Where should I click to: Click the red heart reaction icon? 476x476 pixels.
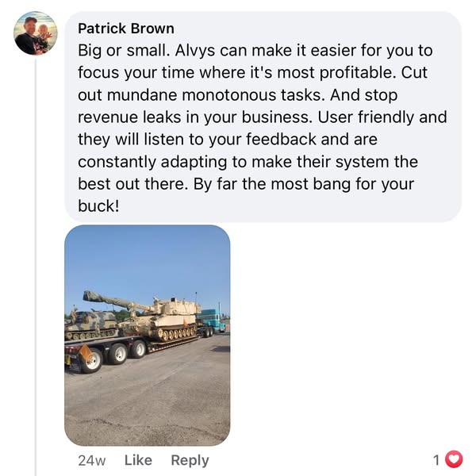454,460
